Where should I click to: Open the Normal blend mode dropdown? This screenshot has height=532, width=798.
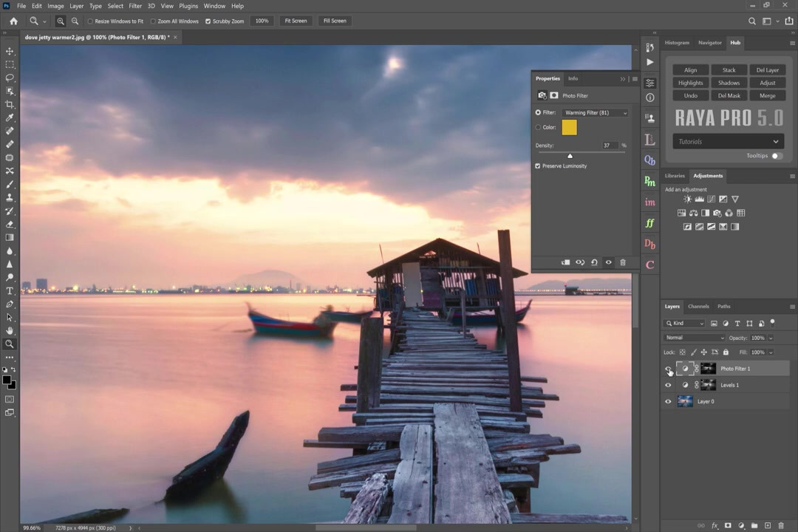click(694, 338)
